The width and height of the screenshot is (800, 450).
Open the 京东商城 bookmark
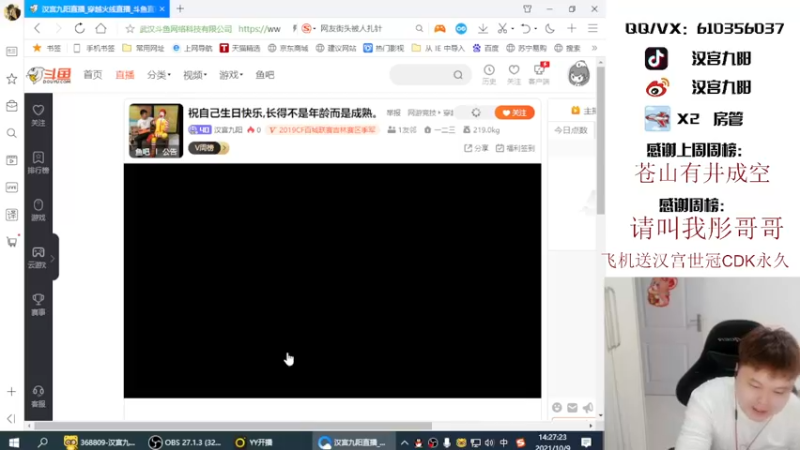point(288,48)
